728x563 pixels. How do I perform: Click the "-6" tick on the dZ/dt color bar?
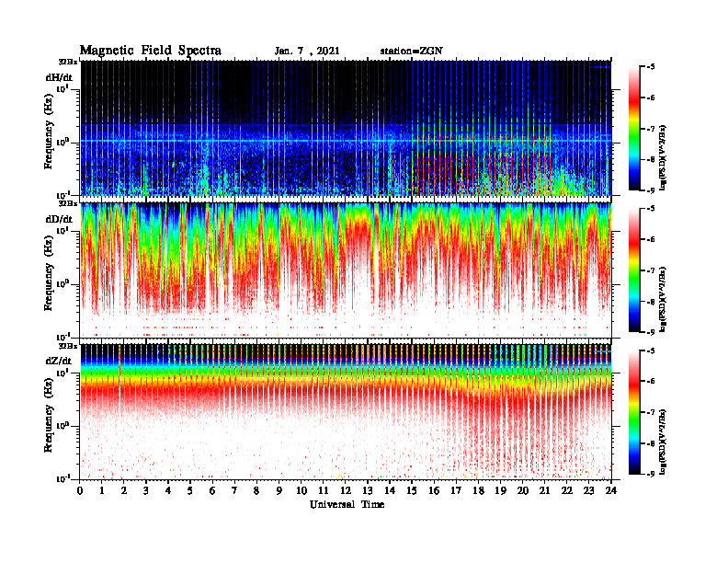point(651,382)
